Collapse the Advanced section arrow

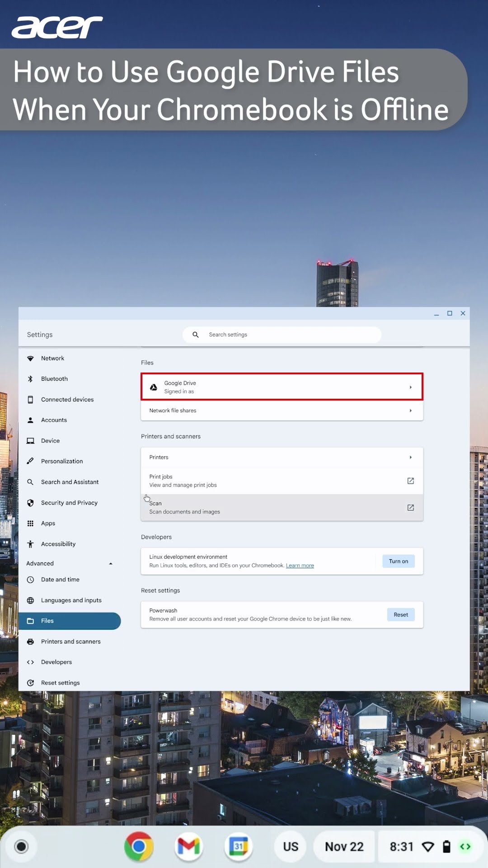tap(111, 564)
